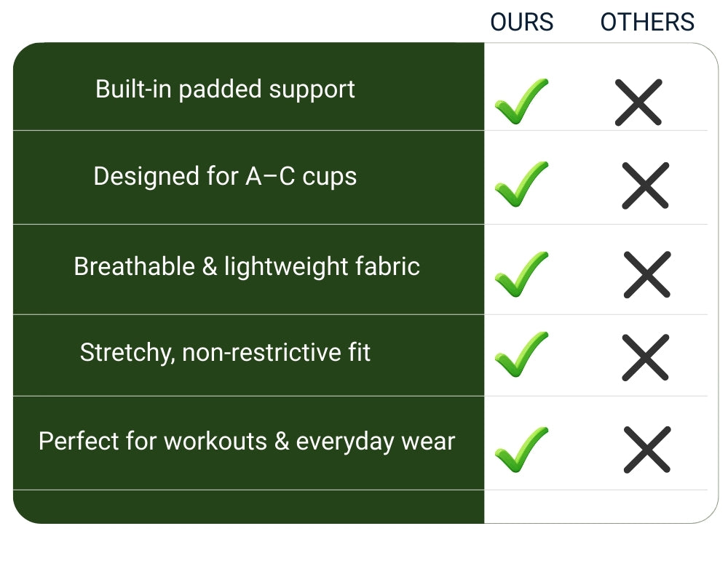The image size is (728, 582).
Task: Click the X mark in A–C cups row
Action: point(645,186)
